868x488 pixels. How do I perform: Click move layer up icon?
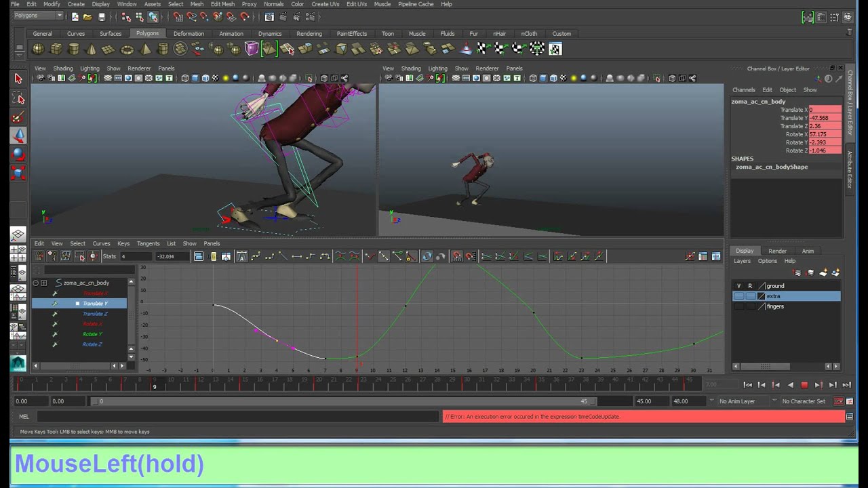(x=798, y=272)
